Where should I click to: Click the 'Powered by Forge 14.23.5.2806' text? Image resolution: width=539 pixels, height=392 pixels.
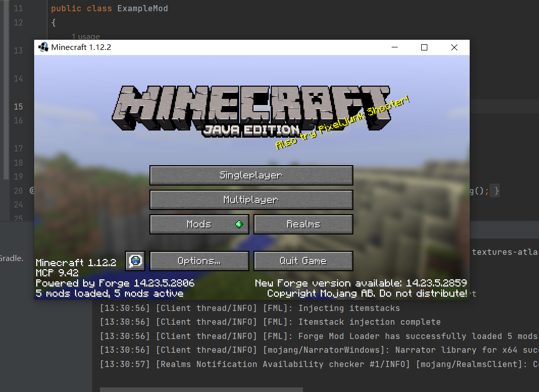[115, 283]
